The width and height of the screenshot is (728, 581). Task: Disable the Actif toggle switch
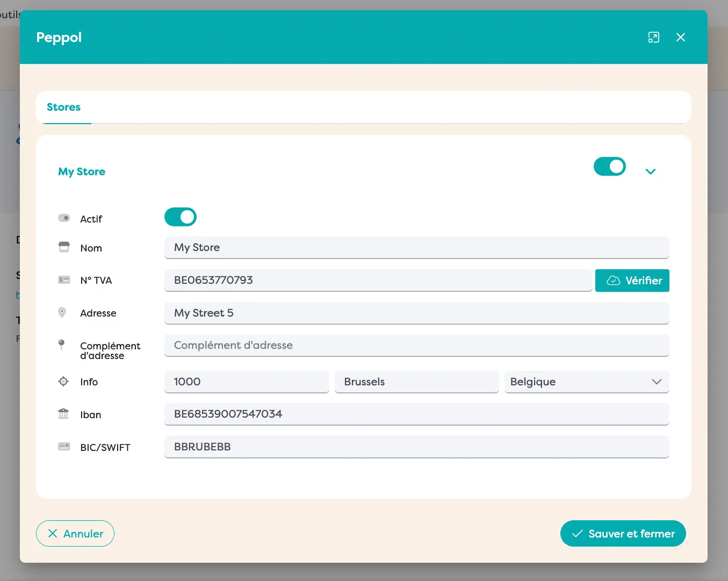(x=181, y=217)
